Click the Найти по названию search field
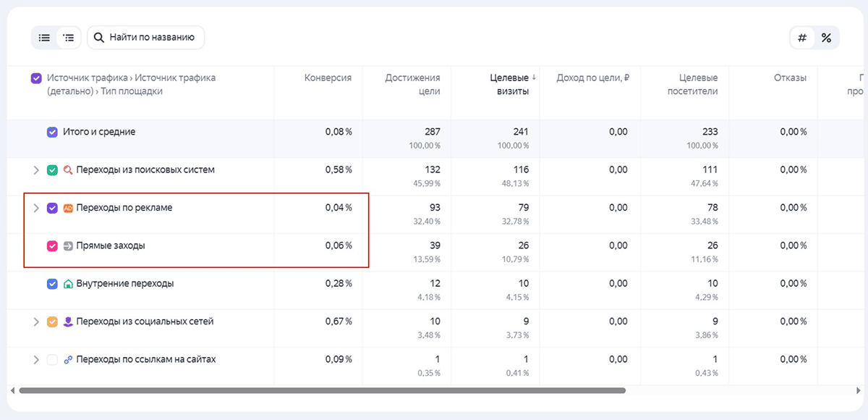This screenshot has width=868, height=420. (x=145, y=37)
